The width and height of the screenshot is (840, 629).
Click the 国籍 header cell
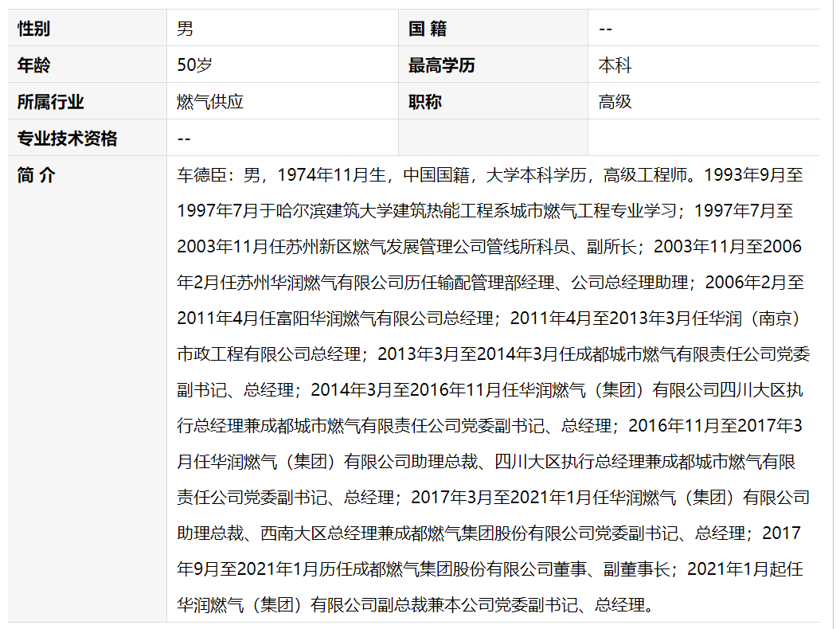[x=493, y=29]
